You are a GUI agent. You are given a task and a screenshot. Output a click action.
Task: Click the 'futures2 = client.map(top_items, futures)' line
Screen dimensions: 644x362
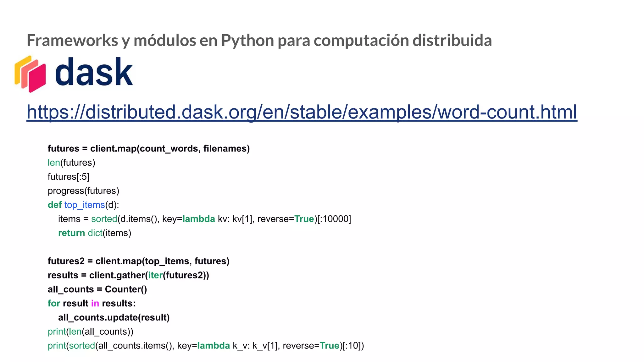(x=138, y=261)
